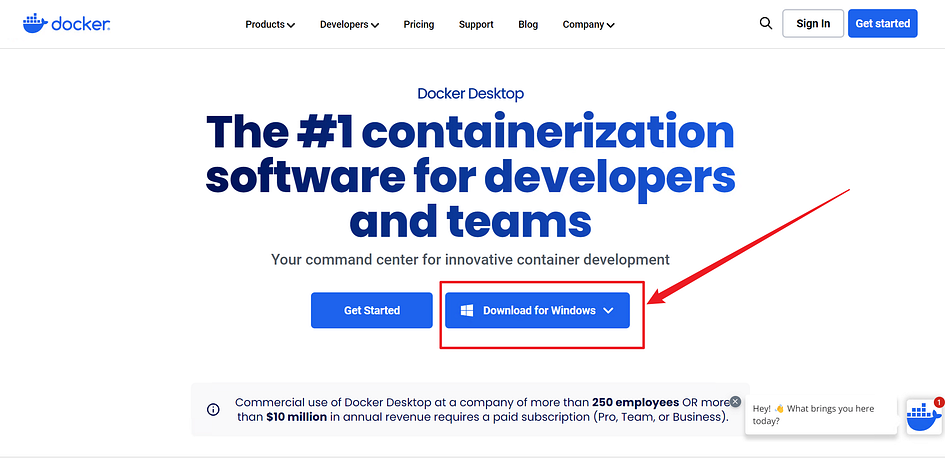The height and width of the screenshot is (458, 945).
Task: Click the header Get started button
Action: click(882, 24)
